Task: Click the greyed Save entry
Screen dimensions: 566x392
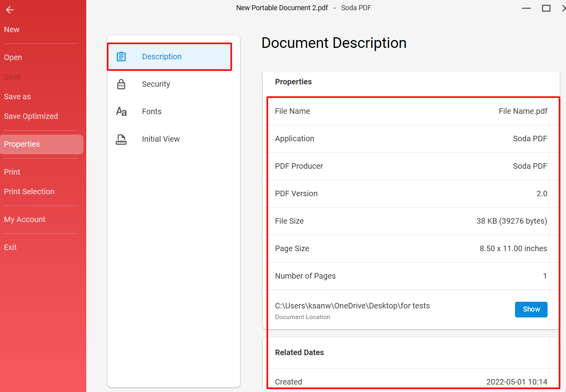Action: 12,77
